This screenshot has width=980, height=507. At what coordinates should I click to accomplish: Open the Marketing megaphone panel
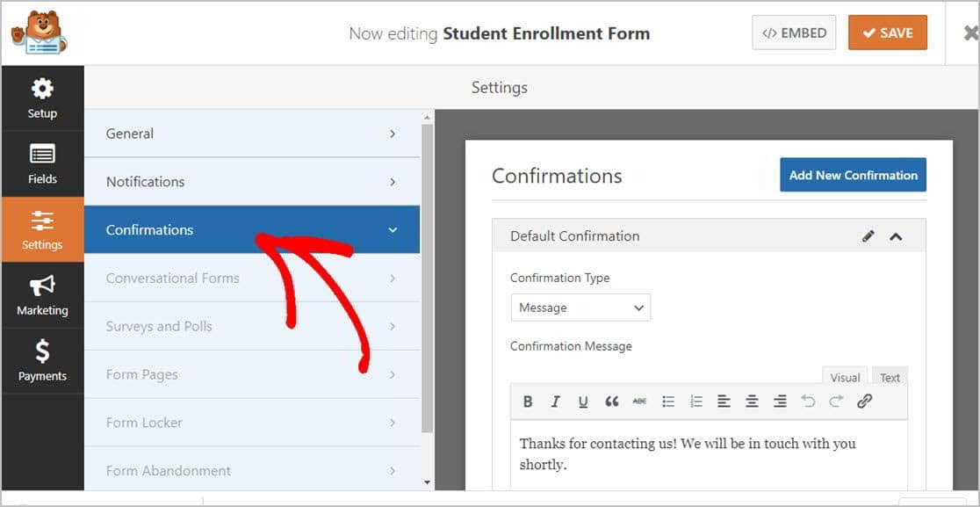click(42, 295)
